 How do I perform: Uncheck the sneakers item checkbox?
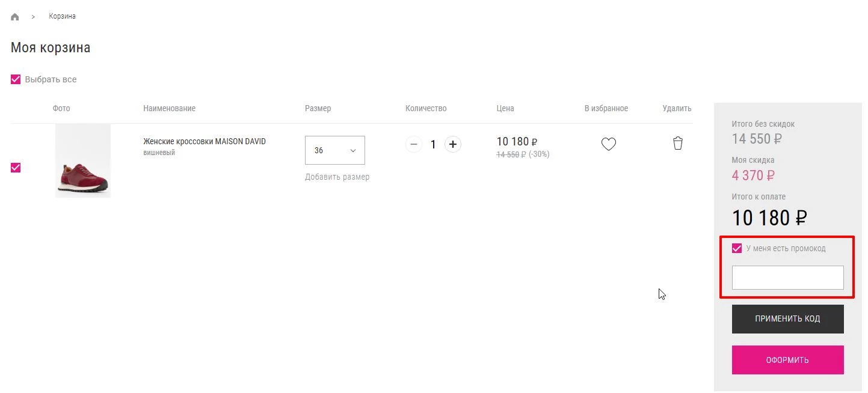tap(16, 168)
